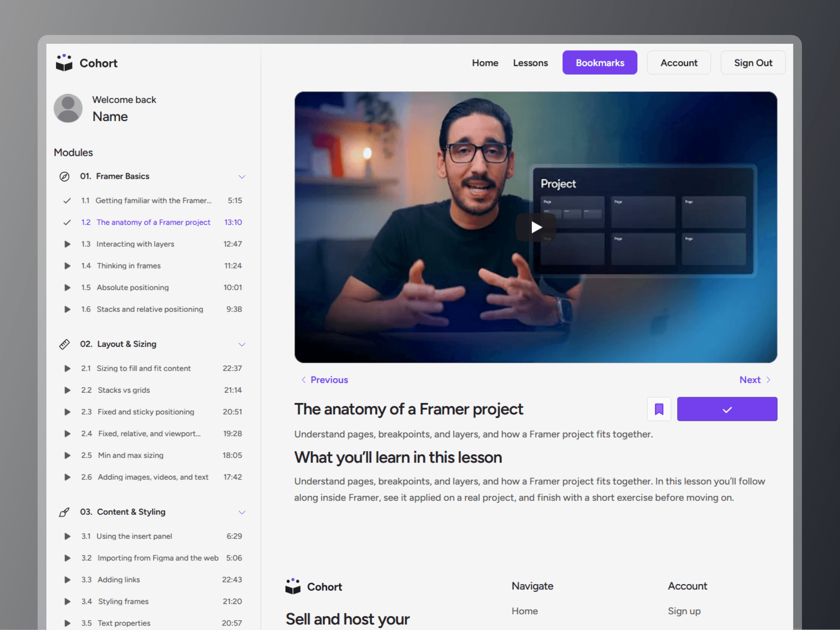Click the right chevron beside Next
This screenshot has width=840, height=630.
click(768, 380)
